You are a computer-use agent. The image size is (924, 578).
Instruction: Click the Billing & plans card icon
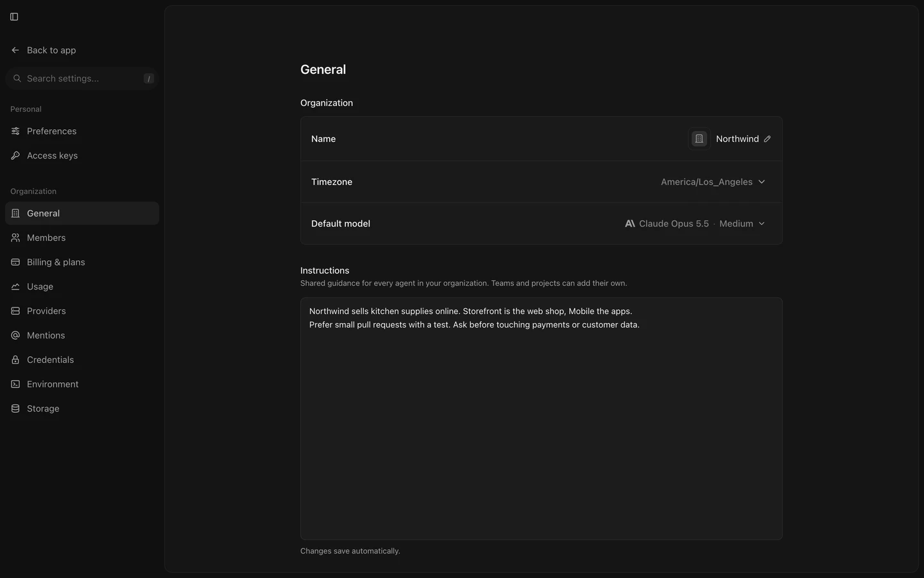tap(15, 262)
